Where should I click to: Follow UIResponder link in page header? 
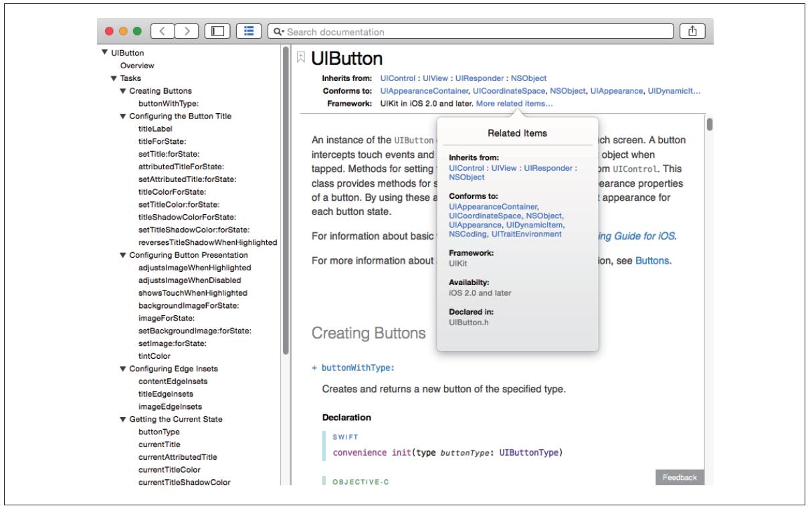tap(480, 78)
